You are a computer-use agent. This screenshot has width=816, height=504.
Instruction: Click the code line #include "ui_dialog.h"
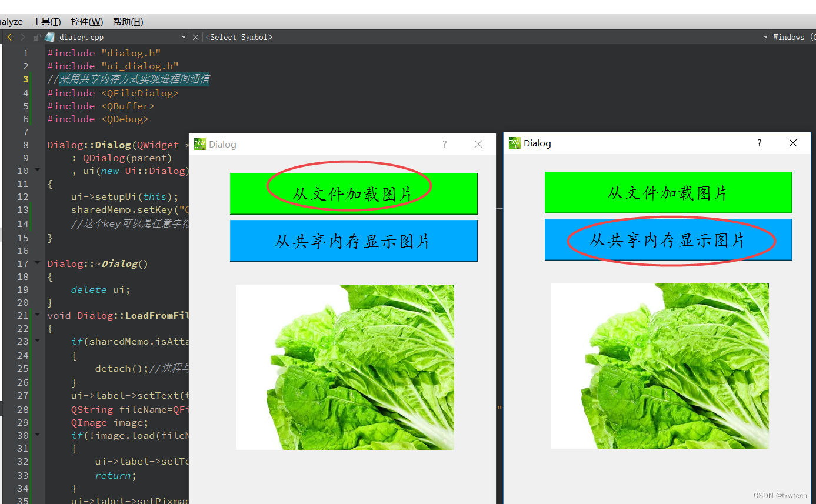click(x=113, y=66)
